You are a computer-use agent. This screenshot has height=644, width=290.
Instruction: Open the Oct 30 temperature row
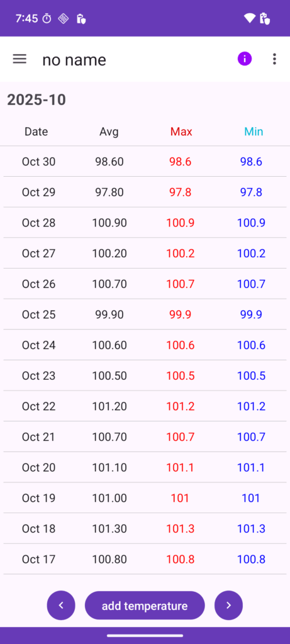(x=145, y=162)
